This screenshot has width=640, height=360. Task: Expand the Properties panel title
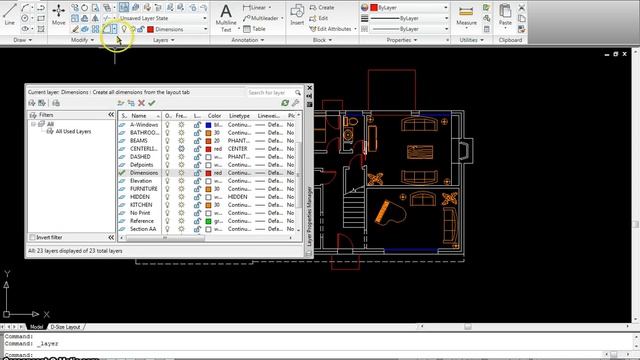point(402,40)
